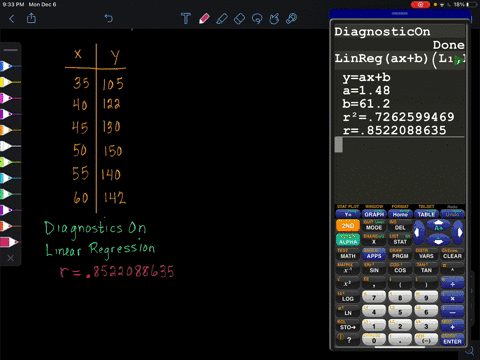Open the APPS menu key
The width and height of the screenshot is (480, 360).
[374, 255]
